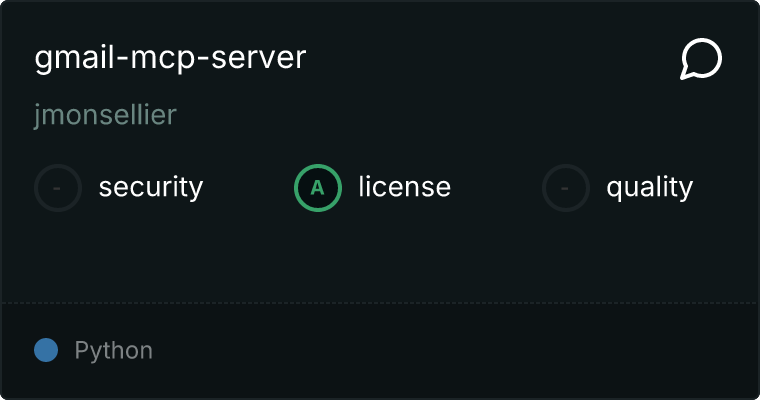Click the security grade badge circle
The height and width of the screenshot is (400, 760).
pos(58,187)
